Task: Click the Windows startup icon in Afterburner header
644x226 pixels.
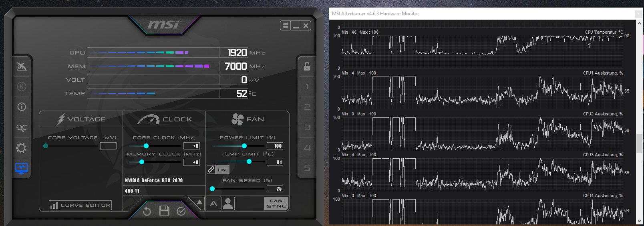Action: pos(286,26)
